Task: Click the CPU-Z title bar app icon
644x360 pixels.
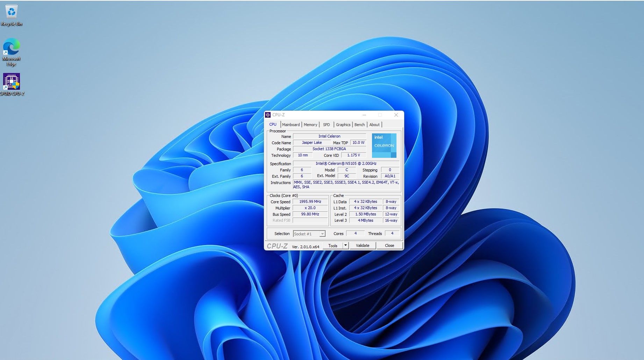Action: tap(268, 115)
